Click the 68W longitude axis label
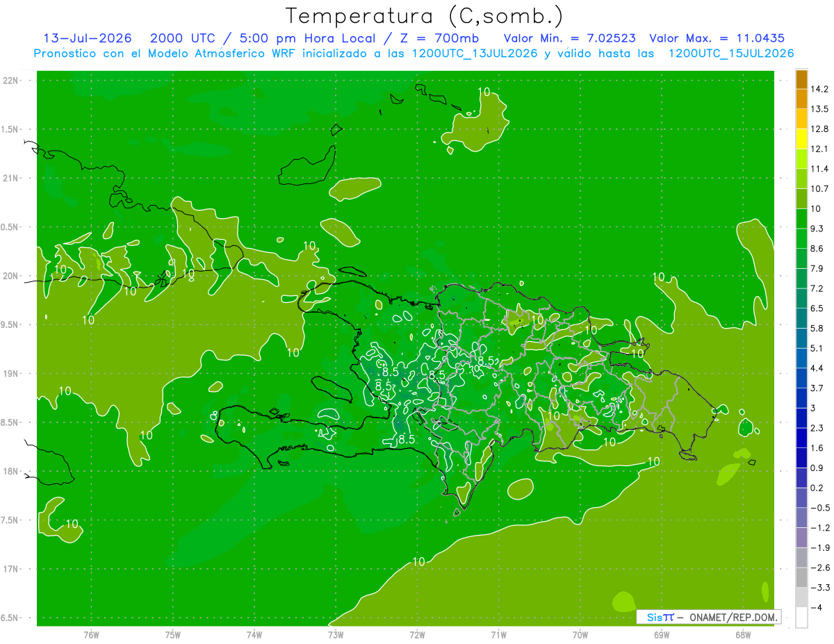This screenshot has height=644, width=834. coord(742,635)
